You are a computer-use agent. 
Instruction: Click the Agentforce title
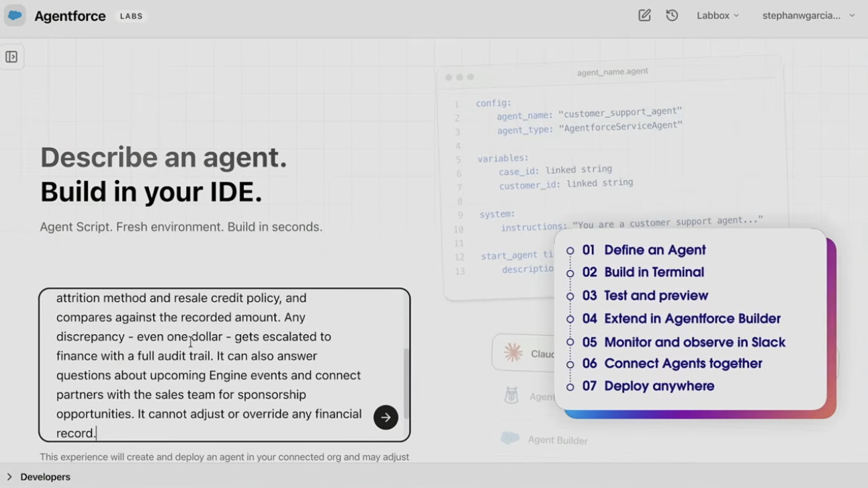70,16
